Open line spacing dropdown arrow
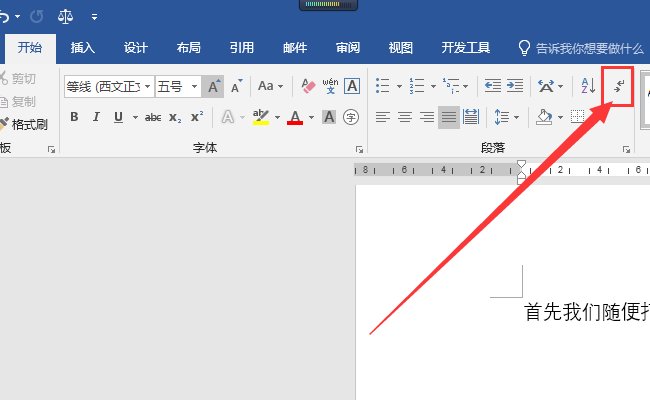This screenshot has height=400, width=650. [517, 118]
